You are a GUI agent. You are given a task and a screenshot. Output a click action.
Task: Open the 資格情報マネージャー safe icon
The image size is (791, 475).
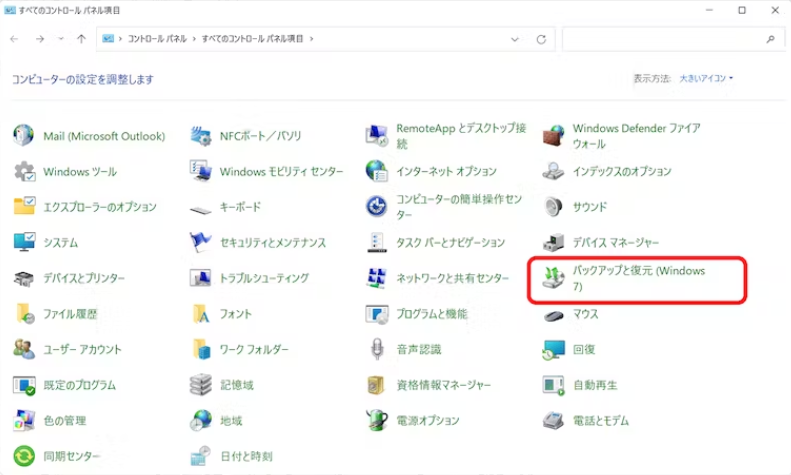376,385
